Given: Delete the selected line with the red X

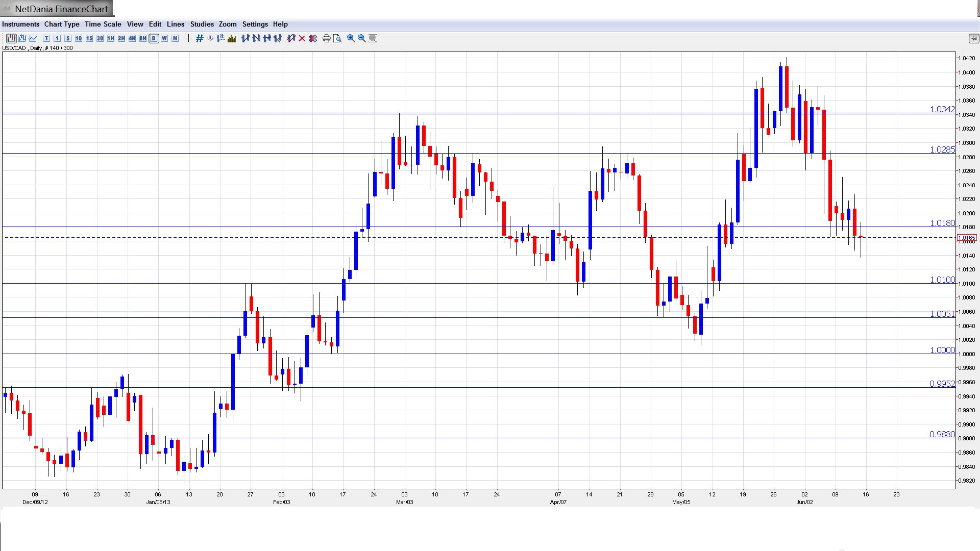Looking at the screenshot, I should pyautogui.click(x=302, y=38).
